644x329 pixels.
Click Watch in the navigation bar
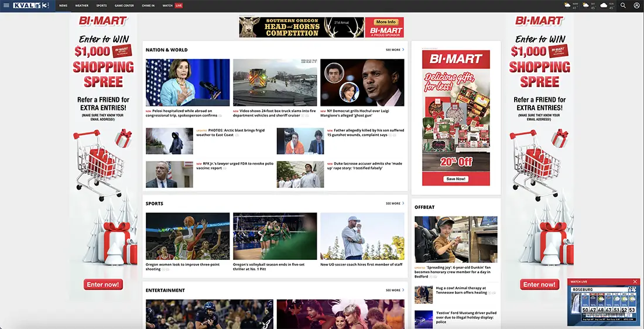(x=167, y=5)
